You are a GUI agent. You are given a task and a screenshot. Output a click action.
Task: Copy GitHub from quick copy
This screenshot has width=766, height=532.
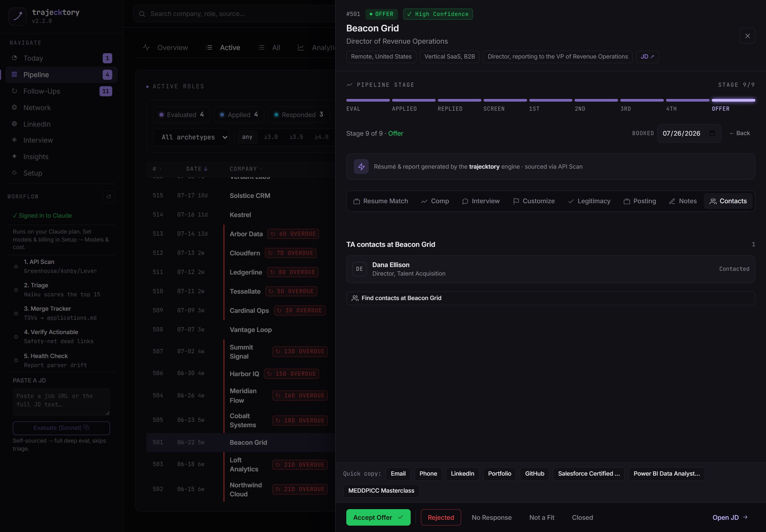tap(535, 474)
